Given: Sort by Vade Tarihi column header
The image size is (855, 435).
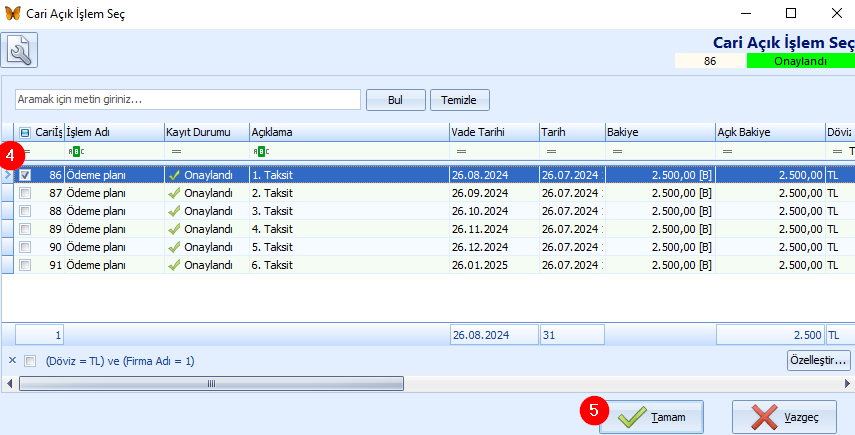Looking at the screenshot, I should click(495, 132).
